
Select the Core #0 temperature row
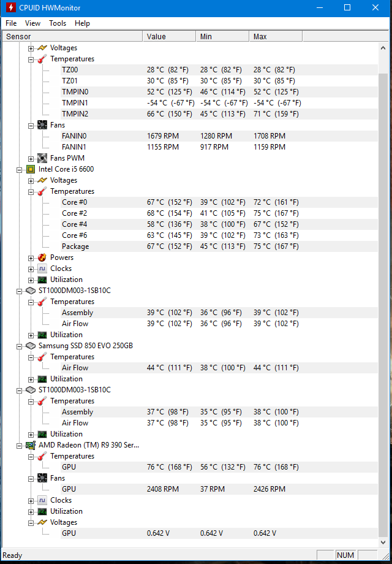tap(219, 202)
